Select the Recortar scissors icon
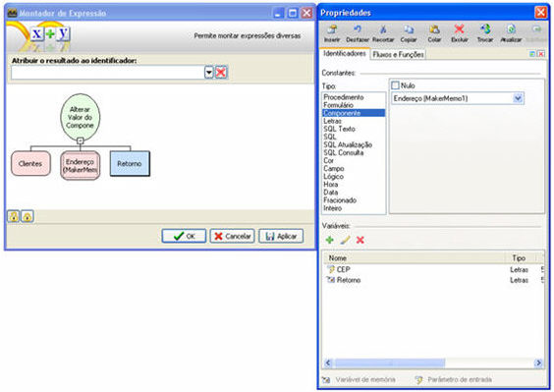This screenshot has width=554, height=392. (x=383, y=29)
